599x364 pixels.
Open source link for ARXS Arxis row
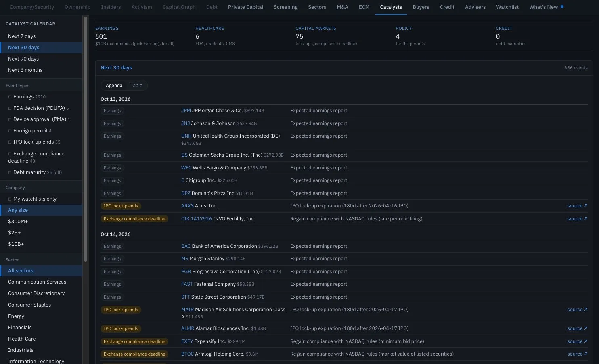[x=577, y=206]
